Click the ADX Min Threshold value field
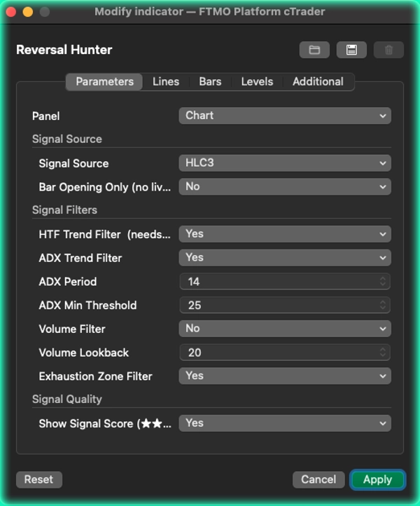The height and width of the screenshot is (506, 420). 285,305
